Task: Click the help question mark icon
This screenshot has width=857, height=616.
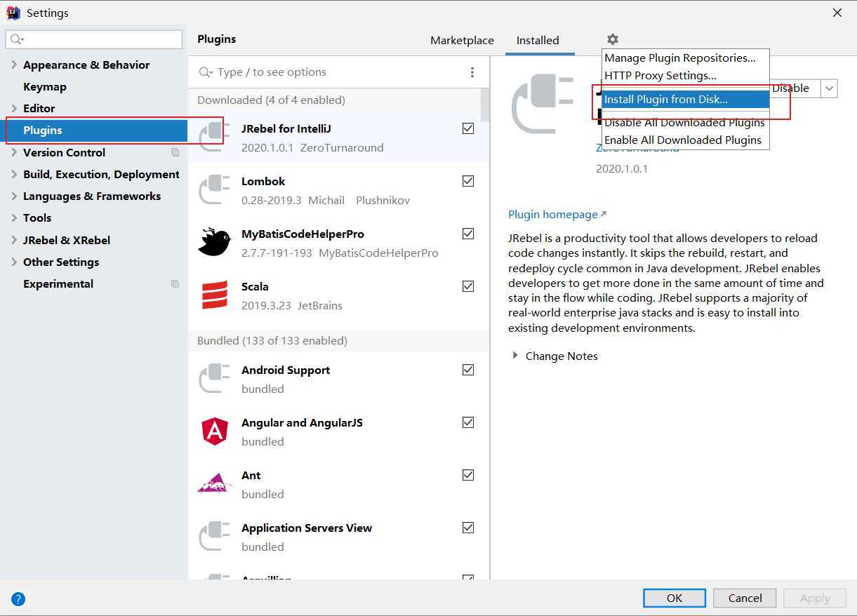Action: point(18,599)
